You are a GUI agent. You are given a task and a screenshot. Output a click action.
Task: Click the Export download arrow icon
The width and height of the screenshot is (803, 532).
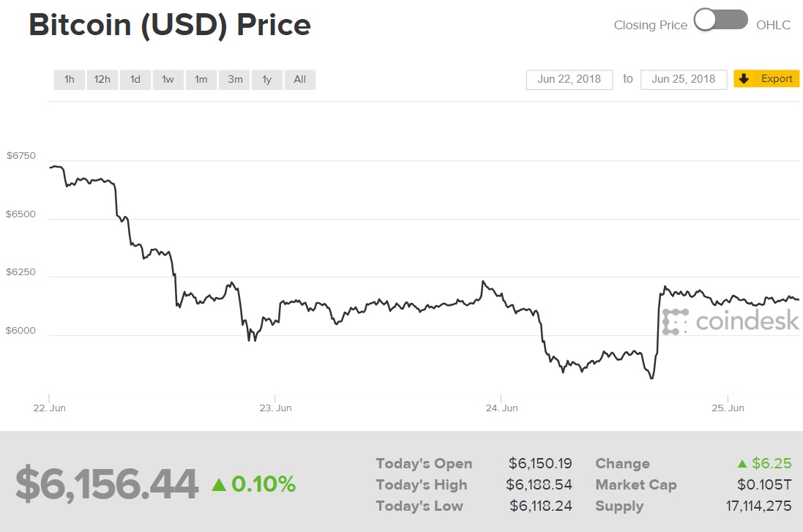(745, 79)
